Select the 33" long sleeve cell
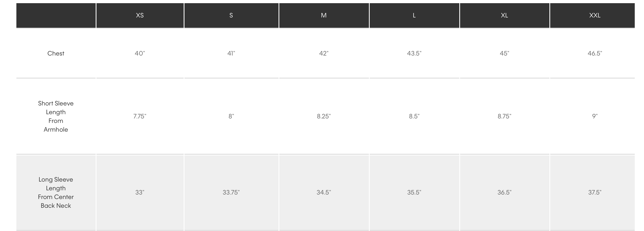644x231 pixels. (x=140, y=192)
